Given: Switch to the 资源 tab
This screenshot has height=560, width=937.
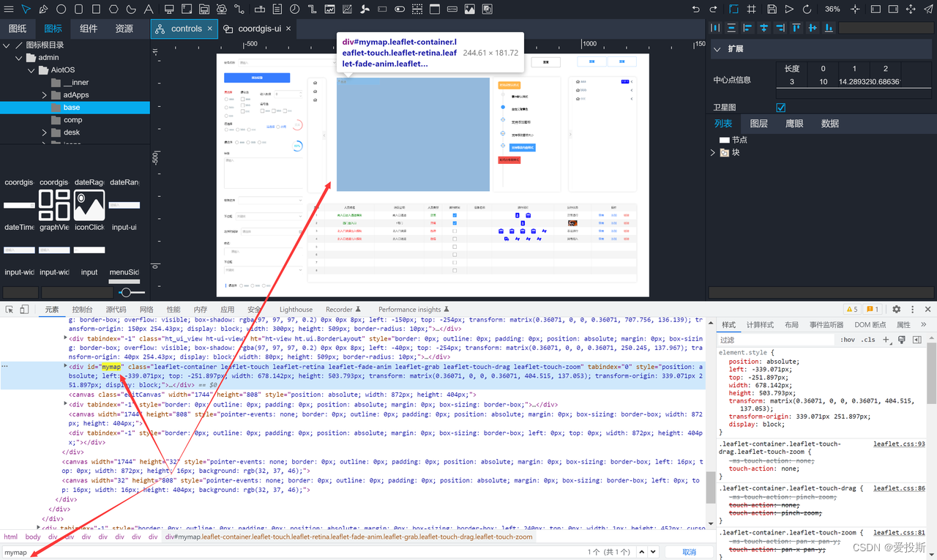Looking at the screenshot, I should click(x=124, y=29).
